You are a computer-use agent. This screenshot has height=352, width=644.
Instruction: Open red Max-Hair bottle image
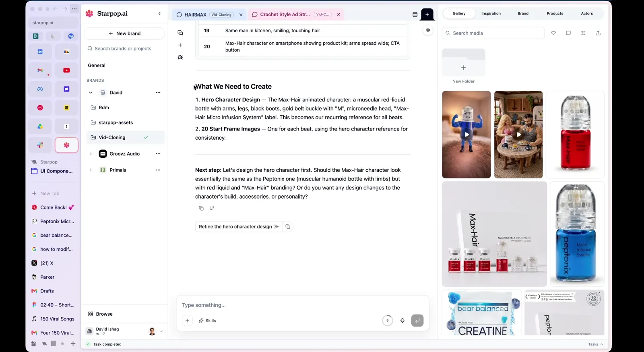click(575, 135)
